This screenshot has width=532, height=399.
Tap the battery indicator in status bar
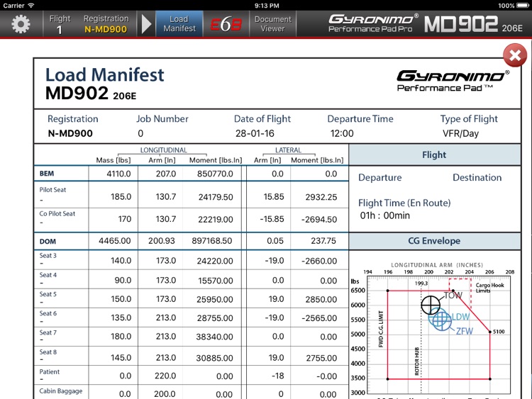(x=522, y=6)
